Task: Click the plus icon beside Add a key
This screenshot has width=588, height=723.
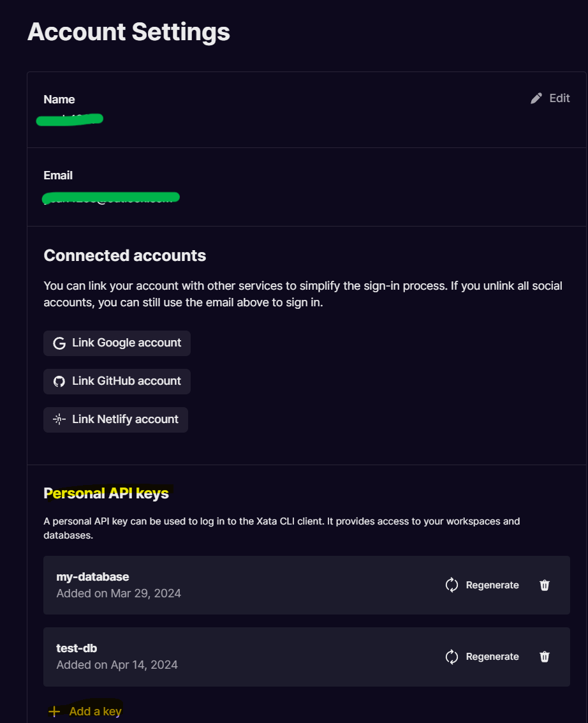Action: coord(55,712)
